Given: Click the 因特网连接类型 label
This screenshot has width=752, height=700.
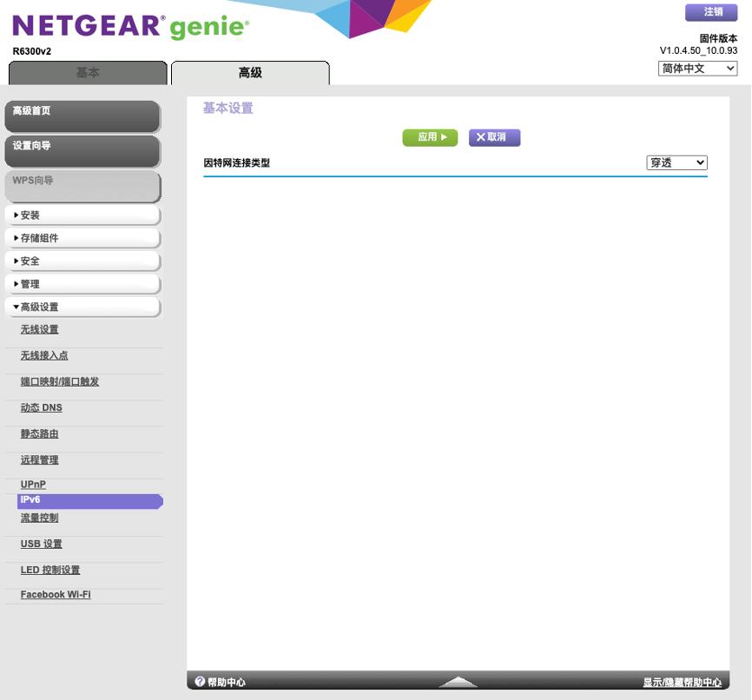Looking at the screenshot, I should (x=237, y=163).
